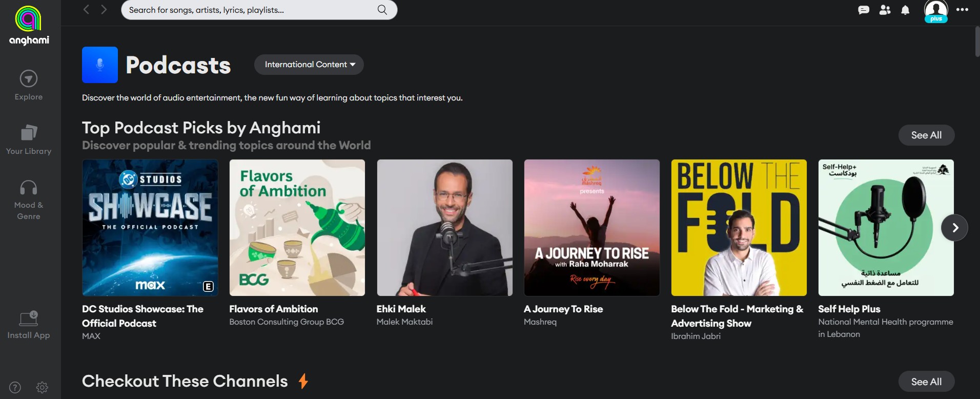Click National Mental Health programme text
This screenshot has width=980, height=399.
pyautogui.click(x=886, y=328)
